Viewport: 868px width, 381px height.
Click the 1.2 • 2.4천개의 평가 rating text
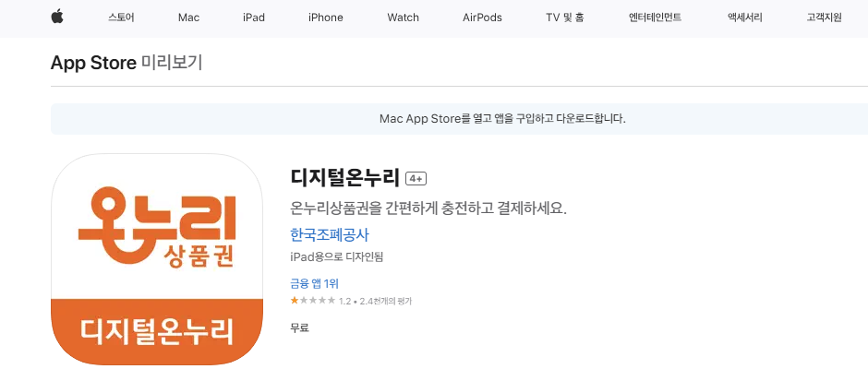click(x=375, y=302)
